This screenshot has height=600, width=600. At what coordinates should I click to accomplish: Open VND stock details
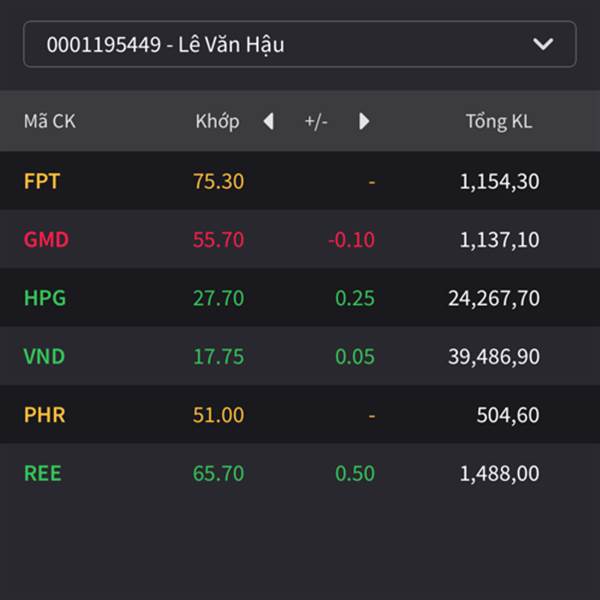(x=44, y=356)
